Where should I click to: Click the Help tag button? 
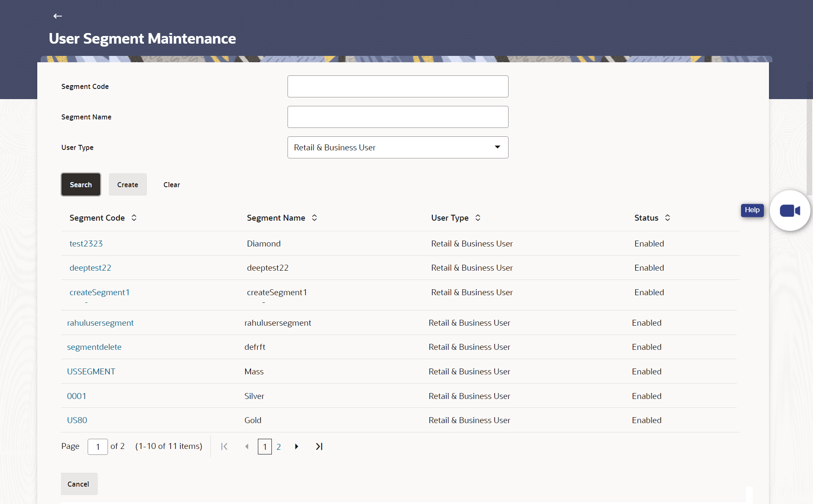point(752,210)
